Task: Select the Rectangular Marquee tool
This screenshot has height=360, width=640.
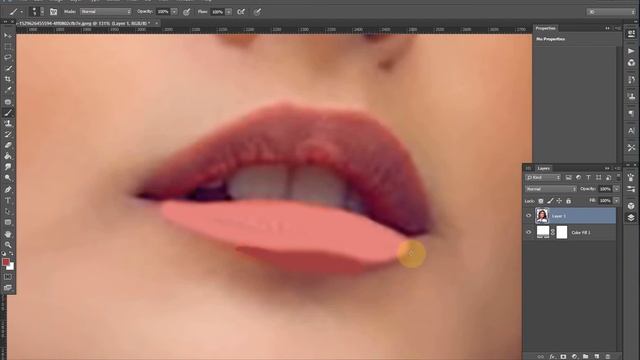Action: 8,47
